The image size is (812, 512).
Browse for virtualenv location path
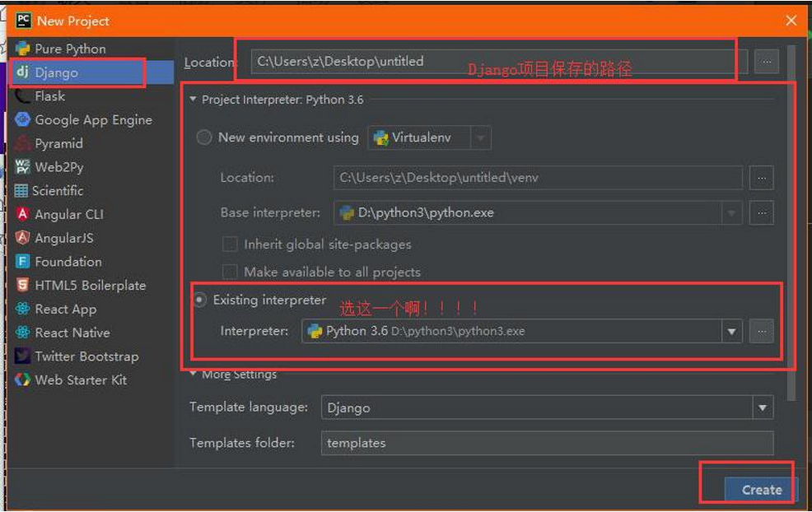761,178
